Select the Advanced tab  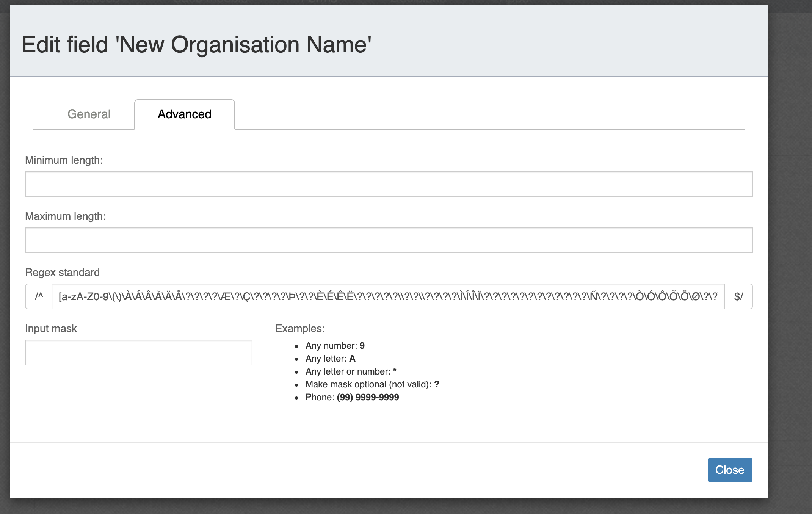point(185,114)
